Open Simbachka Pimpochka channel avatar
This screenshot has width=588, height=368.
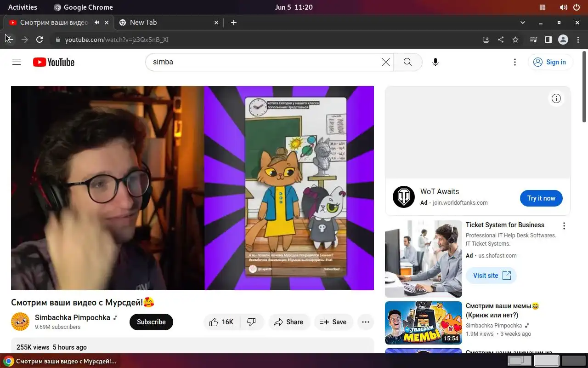[x=20, y=322]
